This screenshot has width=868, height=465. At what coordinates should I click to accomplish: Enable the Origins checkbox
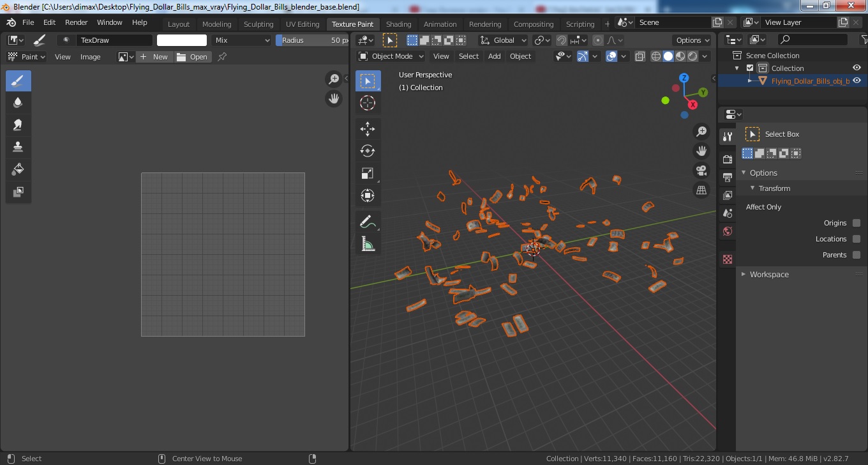point(857,223)
